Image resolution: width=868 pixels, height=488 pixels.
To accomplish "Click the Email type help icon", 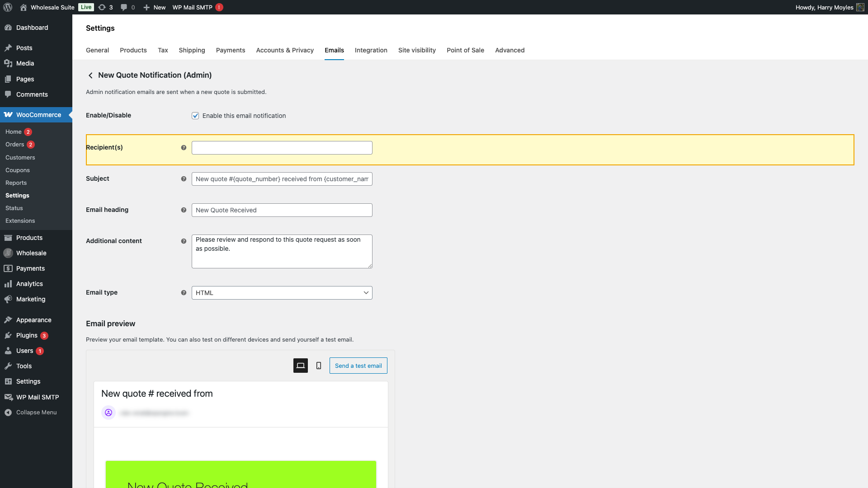I will (184, 292).
